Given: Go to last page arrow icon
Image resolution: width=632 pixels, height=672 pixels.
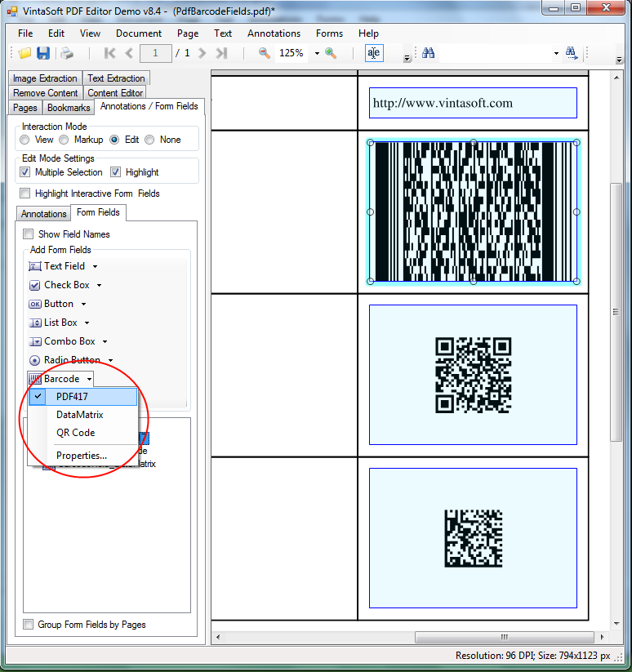Looking at the screenshot, I should pyautogui.click(x=221, y=53).
